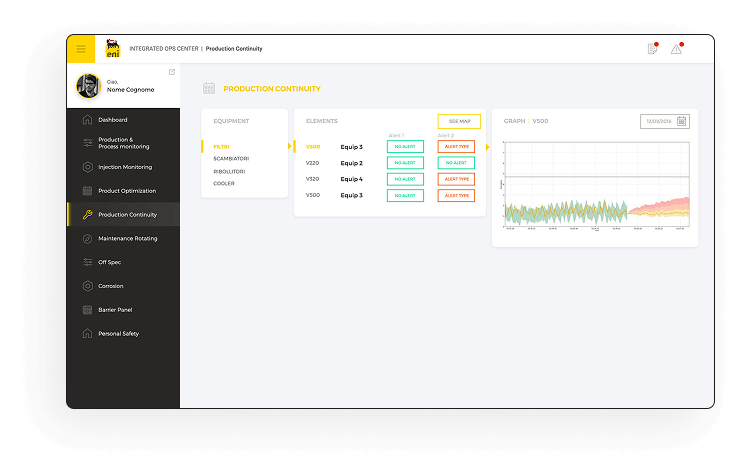Click the SEE MAP button
Viewport: 749px width, 475px height.
click(x=459, y=121)
